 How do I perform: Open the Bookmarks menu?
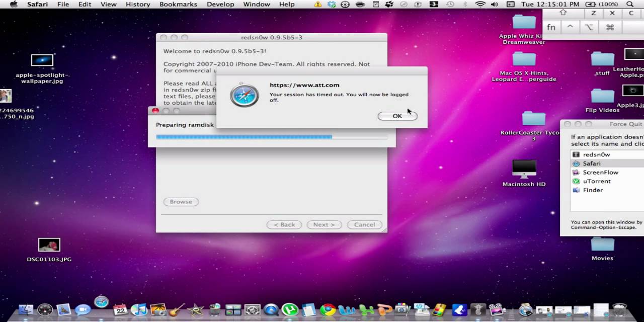coord(178,4)
